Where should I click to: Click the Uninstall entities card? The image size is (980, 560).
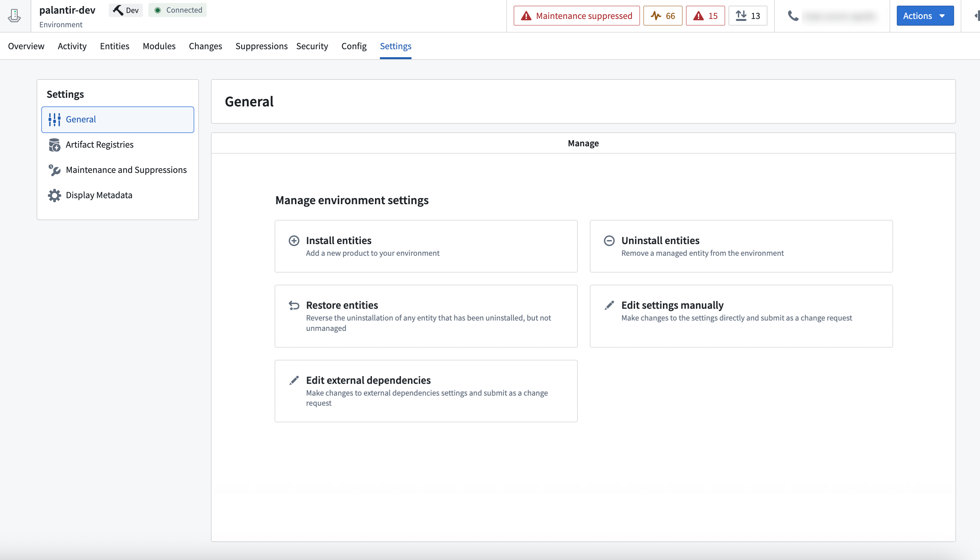tap(741, 246)
